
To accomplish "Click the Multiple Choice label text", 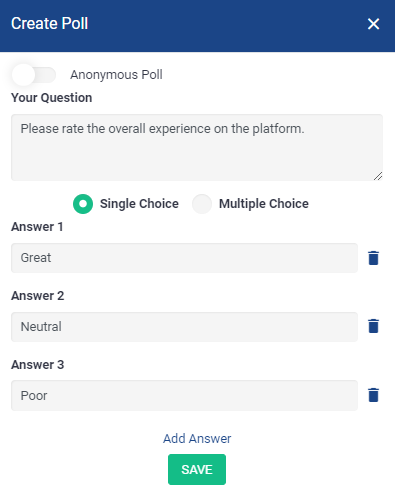I will point(264,204).
